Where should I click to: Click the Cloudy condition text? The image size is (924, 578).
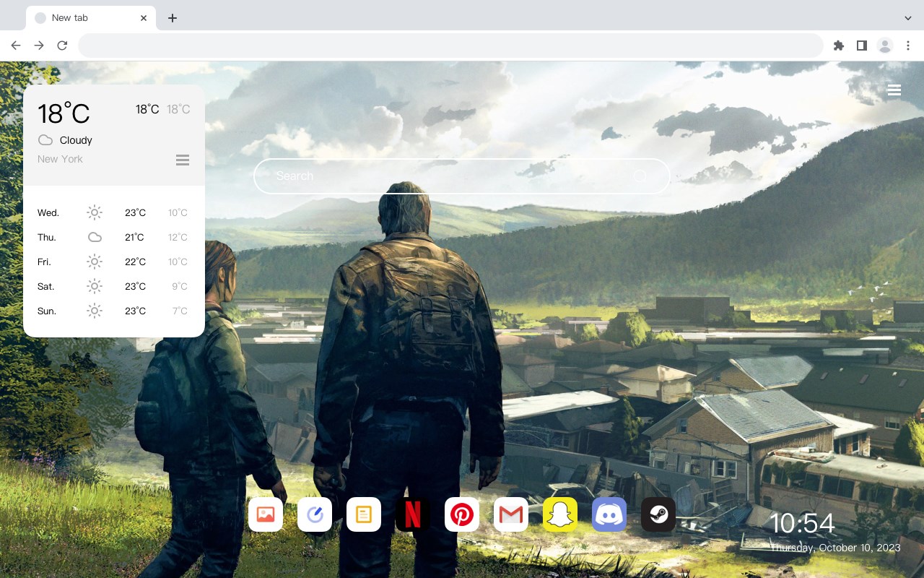76,140
